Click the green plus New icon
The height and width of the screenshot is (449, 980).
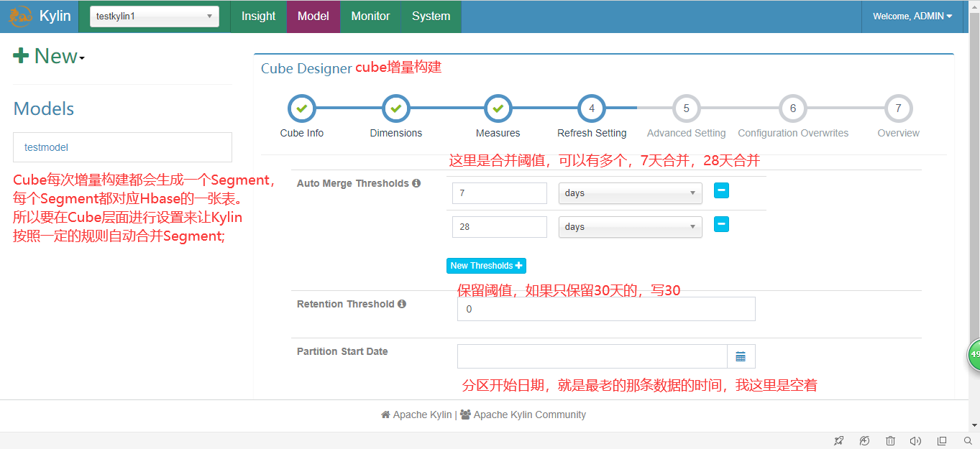[22, 55]
